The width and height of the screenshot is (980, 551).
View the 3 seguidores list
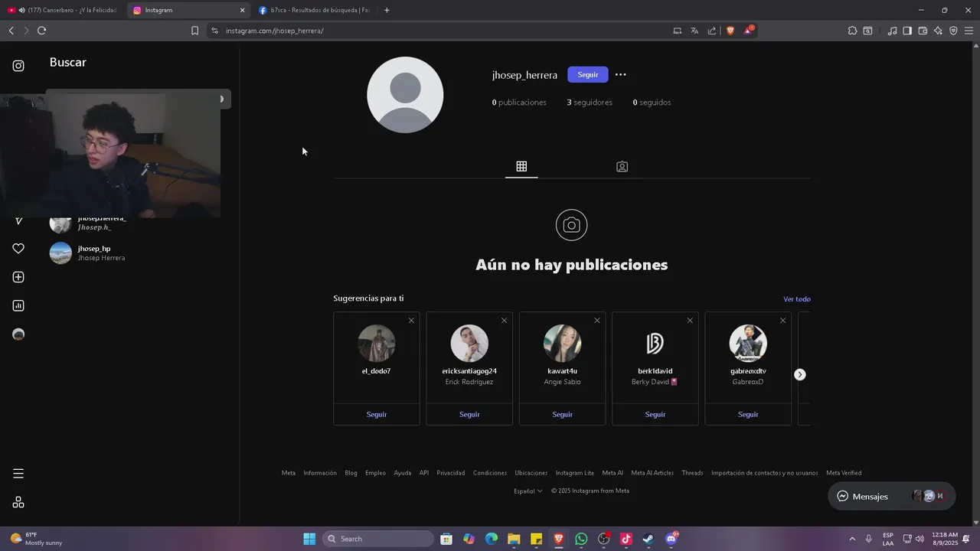(x=590, y=103)
